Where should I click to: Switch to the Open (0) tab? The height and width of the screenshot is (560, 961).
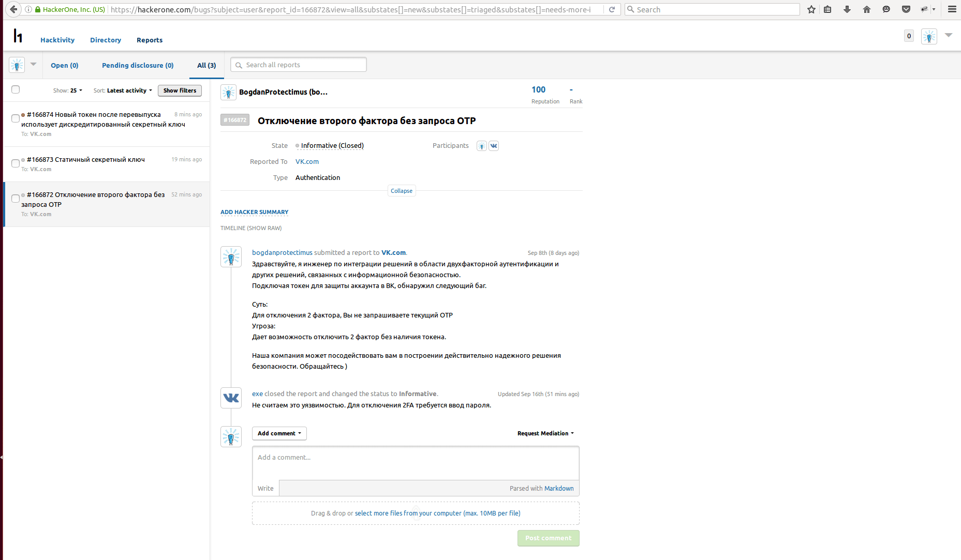[65, 65]
